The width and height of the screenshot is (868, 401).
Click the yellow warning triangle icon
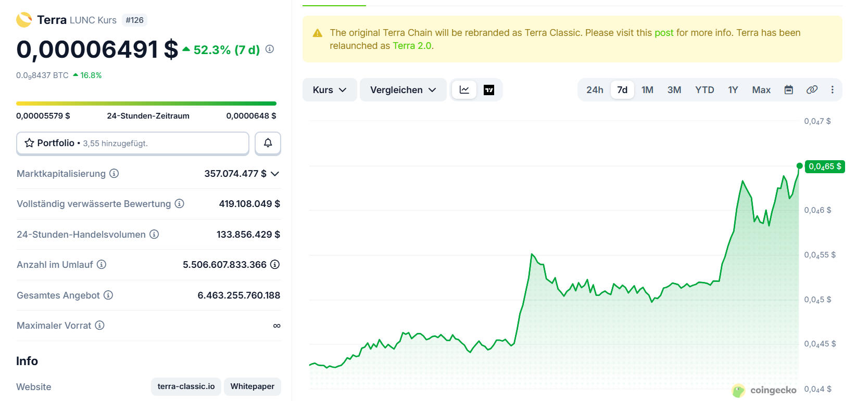tap(317, 33)
